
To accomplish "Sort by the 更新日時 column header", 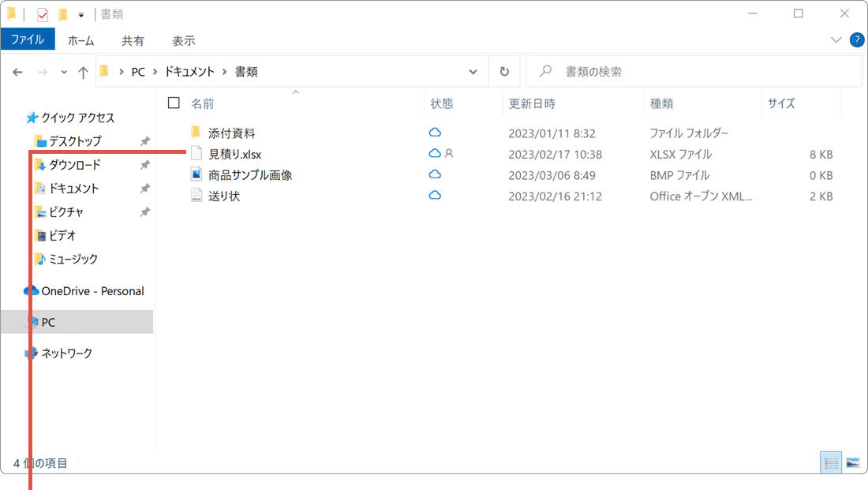I will click(532, 103).
